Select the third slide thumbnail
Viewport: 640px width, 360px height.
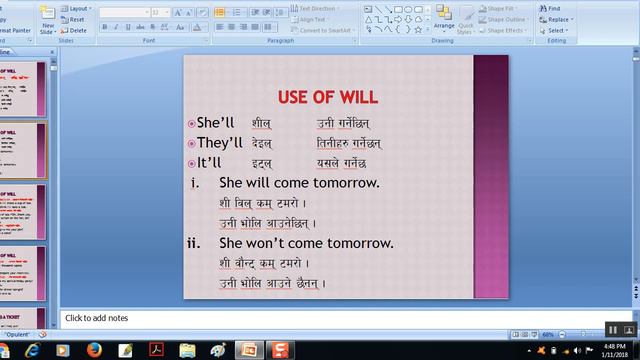(23, 212)
